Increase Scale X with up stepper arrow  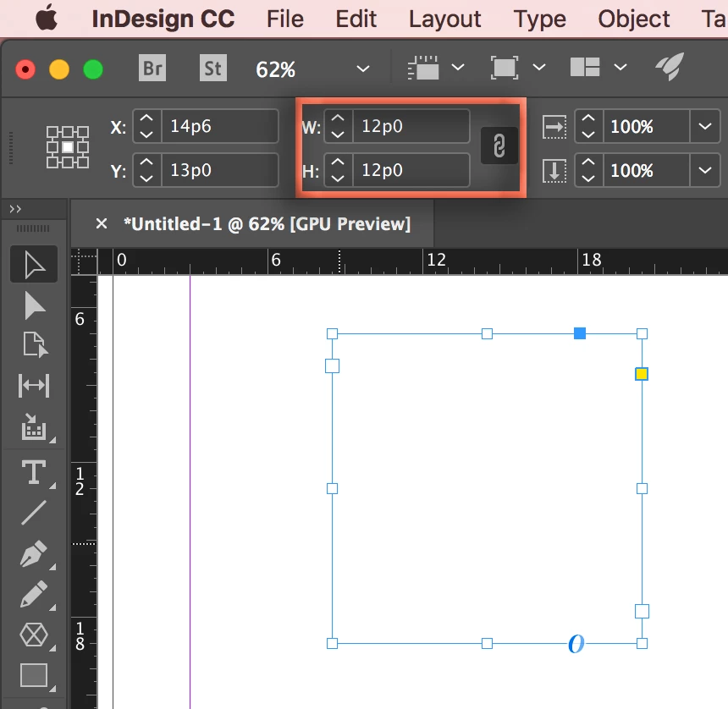tap(588, 118)
